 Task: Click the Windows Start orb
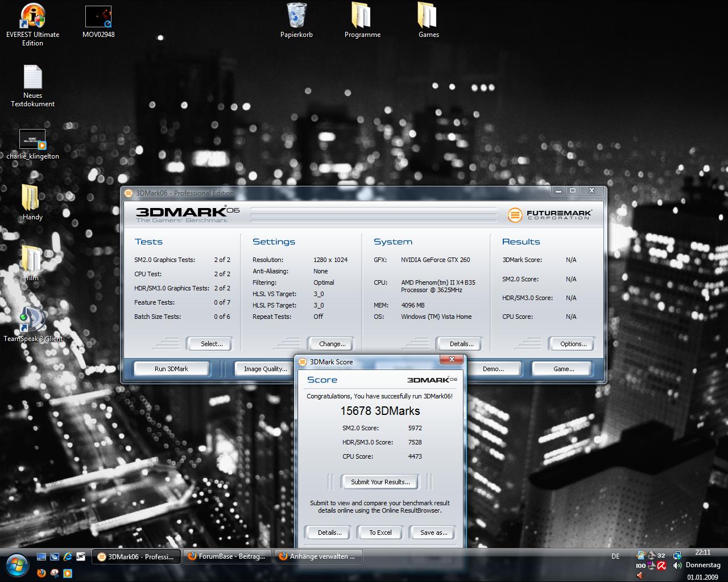tap(16, 564)
